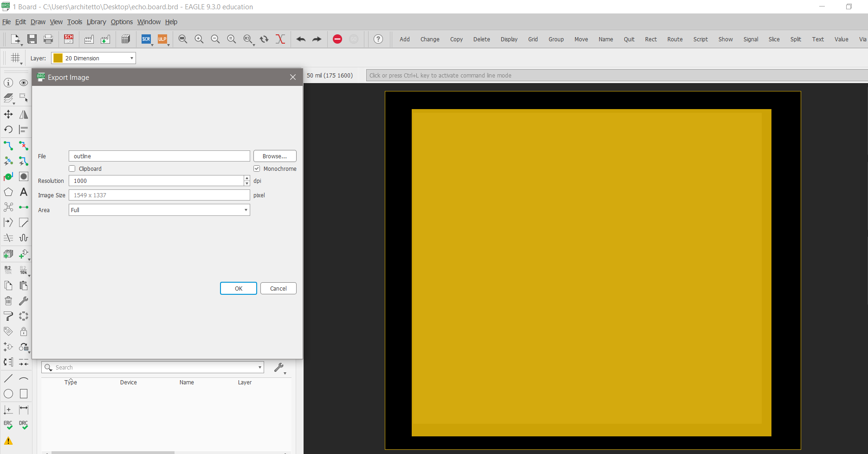This screenshot has height=454, width=868.
Task: Redraw the board view with refresh icon
Action: pos(264,39)
